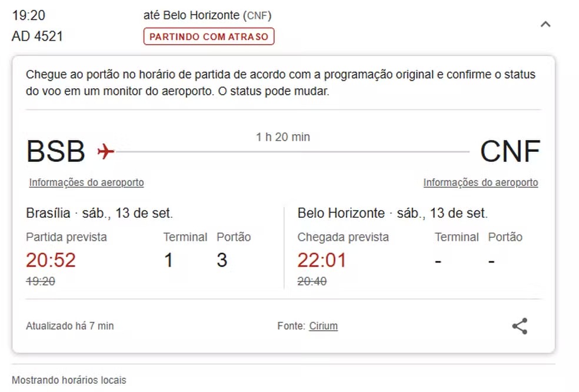Click the delayed departure time 20:52
The height and width of the screenshot is (392, 579).
click(51, 260)
